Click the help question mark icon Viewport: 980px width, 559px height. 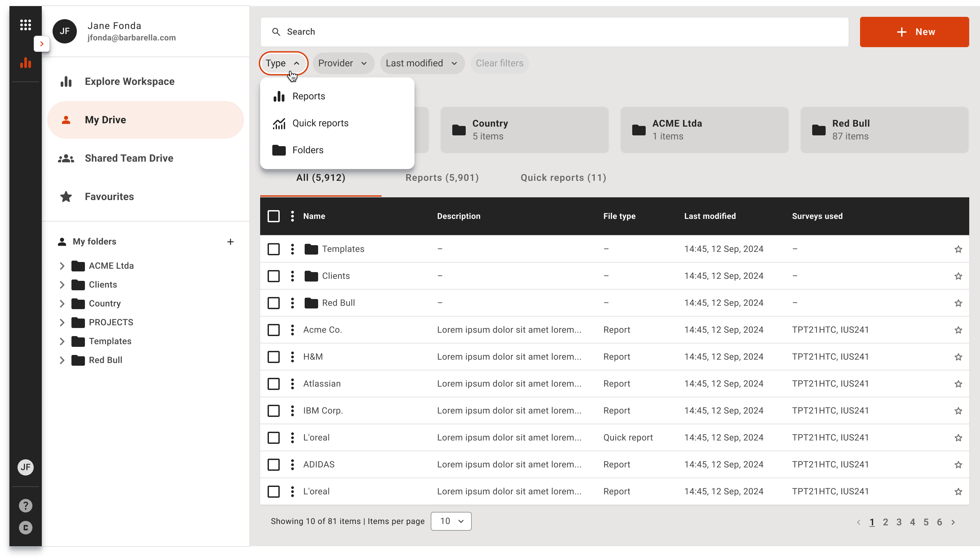pos(25,506)
